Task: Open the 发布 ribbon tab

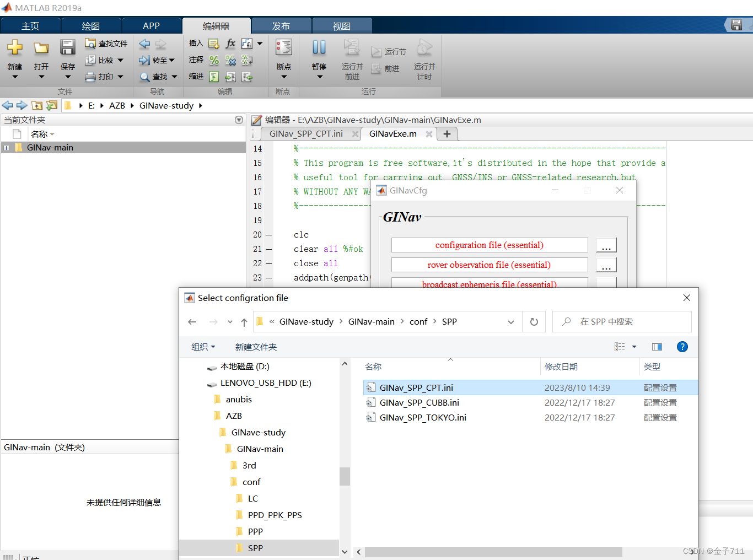Action: [x=281, y=26]
